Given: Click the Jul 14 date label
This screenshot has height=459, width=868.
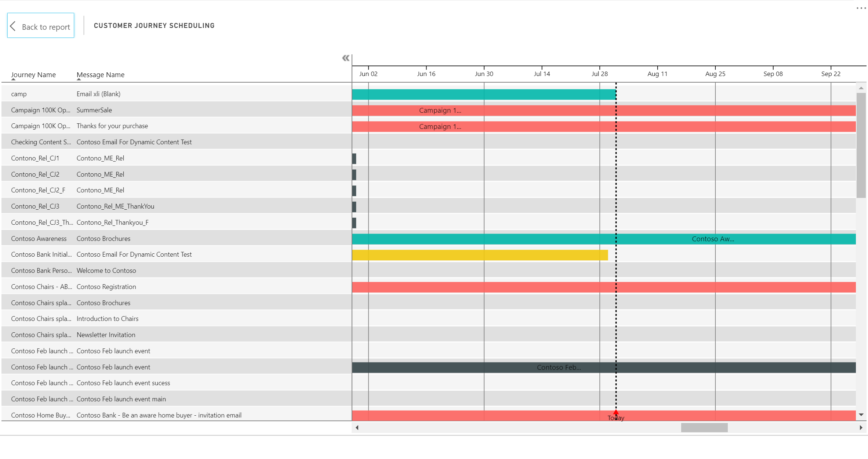Looking at the screenshot, I should (542, 74).
